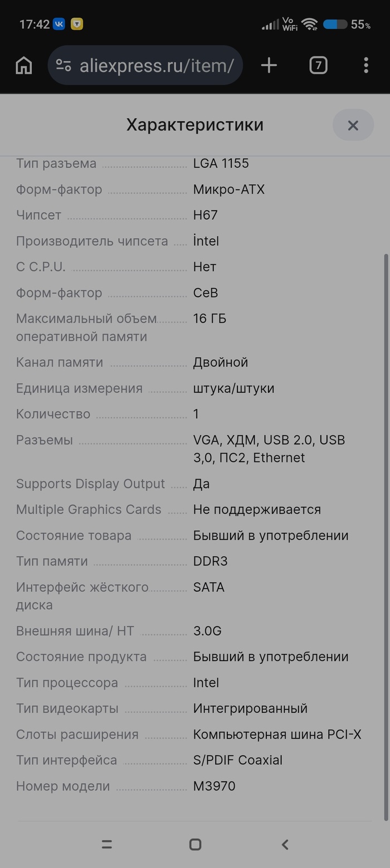Tap the browser home icon
Screen dimensions: 390x868
24,66
